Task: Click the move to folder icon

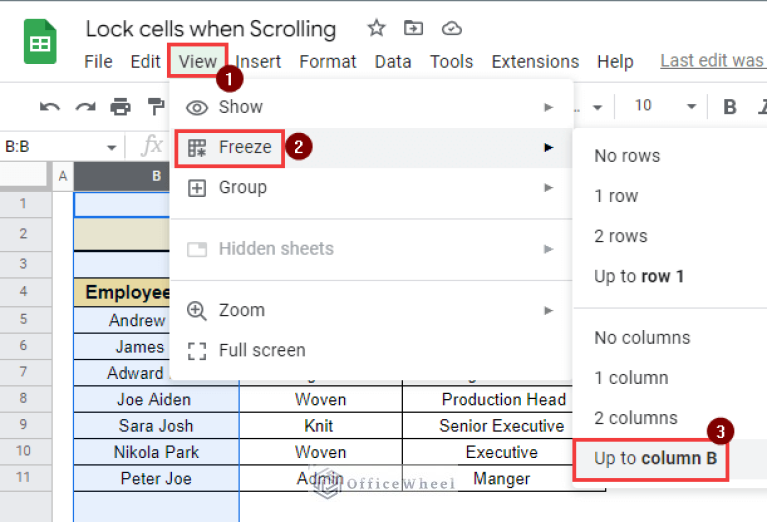Action: (413, 28)
